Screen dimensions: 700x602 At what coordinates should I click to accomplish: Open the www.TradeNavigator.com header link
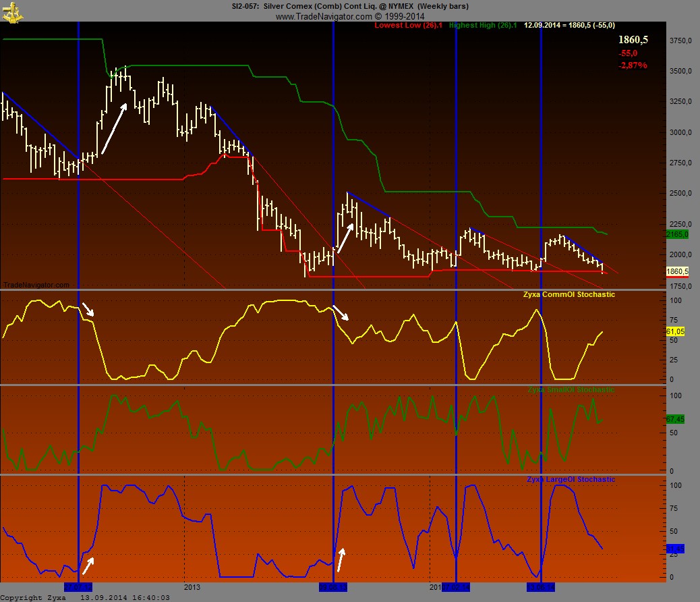(x=350, y=16)
